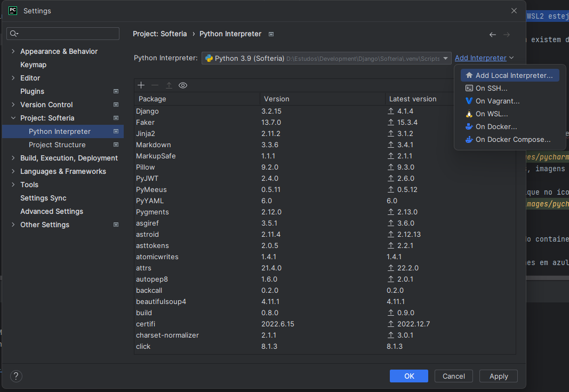Click the icon beside Python Interpreter breadcrumb
Viewport: 569px width, 392px height.
[x=271, y=34]
